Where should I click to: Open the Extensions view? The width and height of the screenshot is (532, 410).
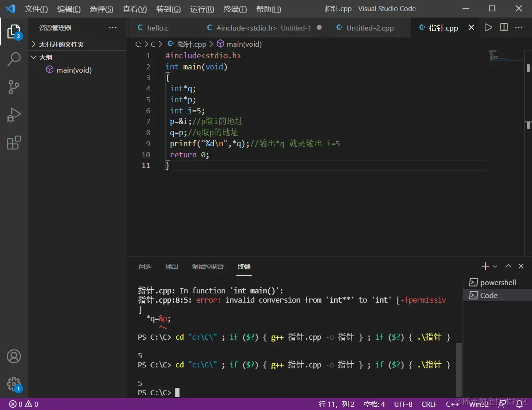14,143
